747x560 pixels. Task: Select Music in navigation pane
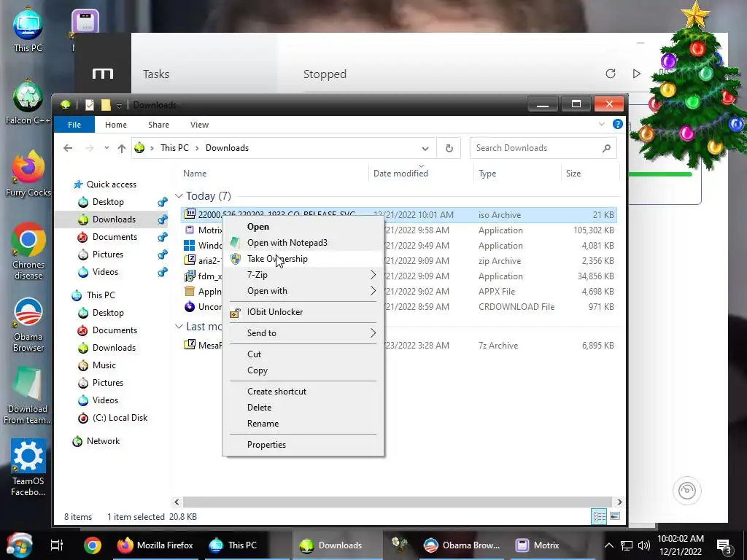[x=104, y=366]
